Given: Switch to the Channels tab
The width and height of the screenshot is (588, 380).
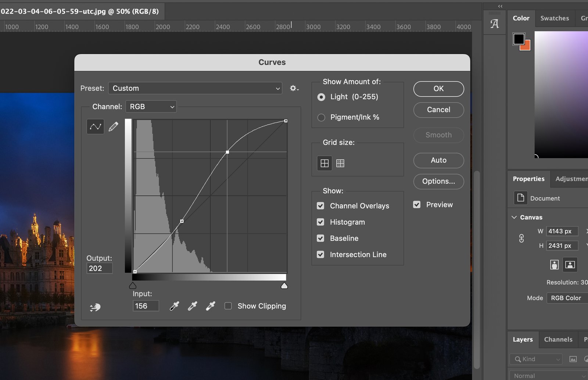Looking at the screenshot, I should (x=558, y=340).
